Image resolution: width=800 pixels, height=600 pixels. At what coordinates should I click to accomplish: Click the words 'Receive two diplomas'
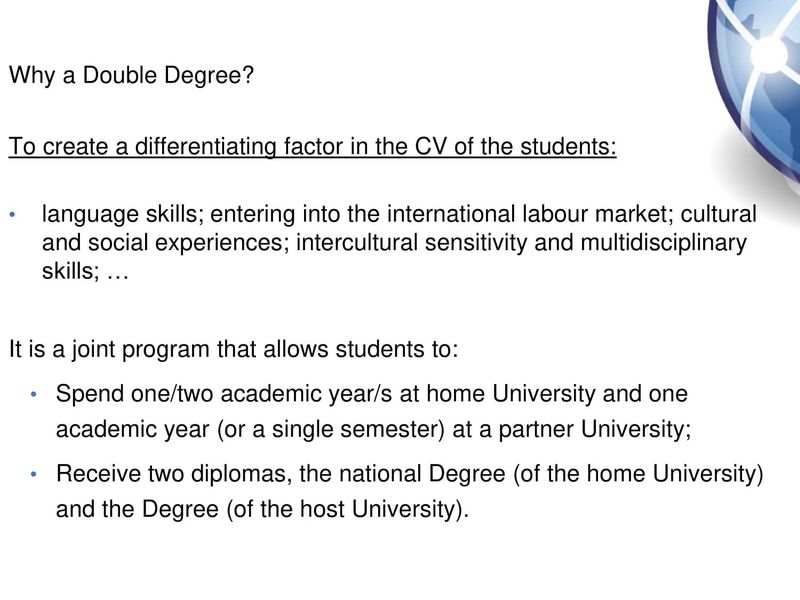click(174, 474)
